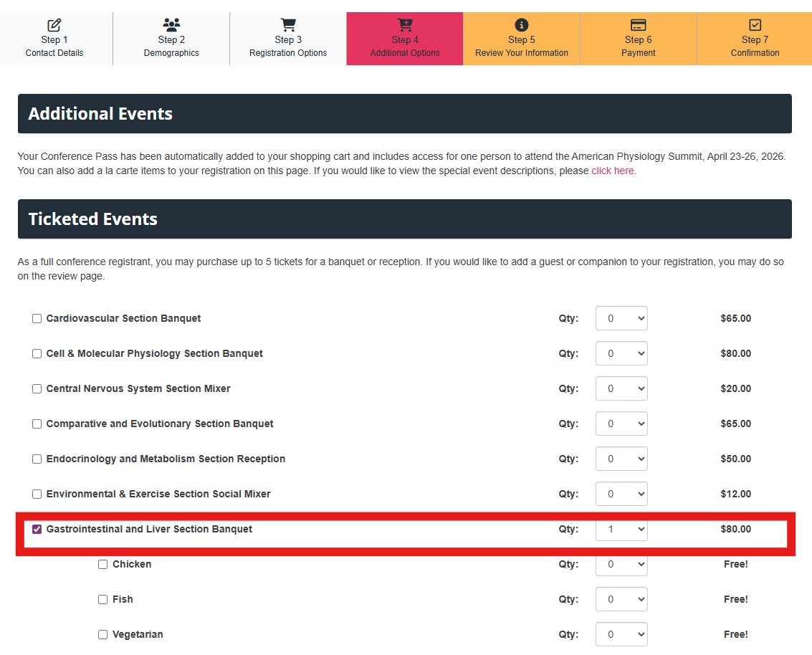Check Endocrinology and Metabolism Section Reception

point(37,459)
